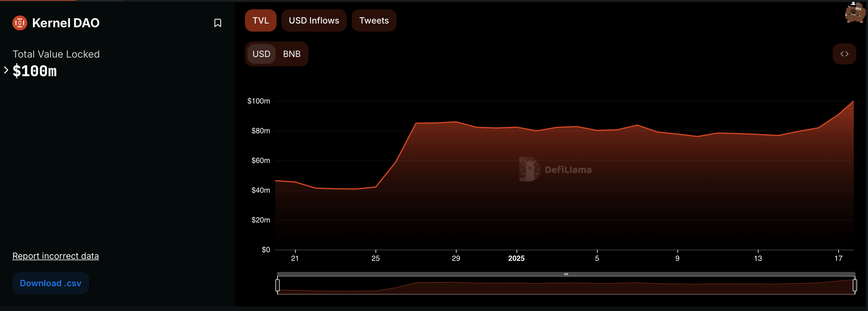This screenshot has height=311, width=868.
Task: Click the $0 y-axis label
Action: [x=266, y=250]
